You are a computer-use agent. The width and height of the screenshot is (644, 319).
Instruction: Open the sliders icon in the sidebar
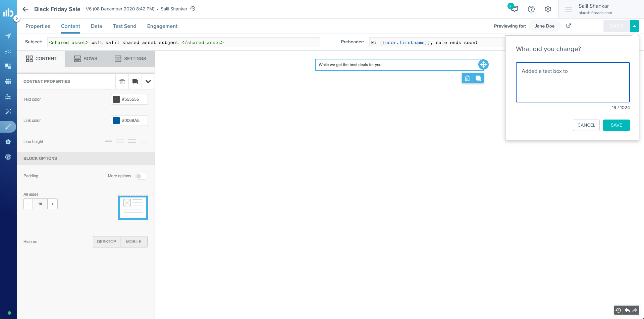8,97
